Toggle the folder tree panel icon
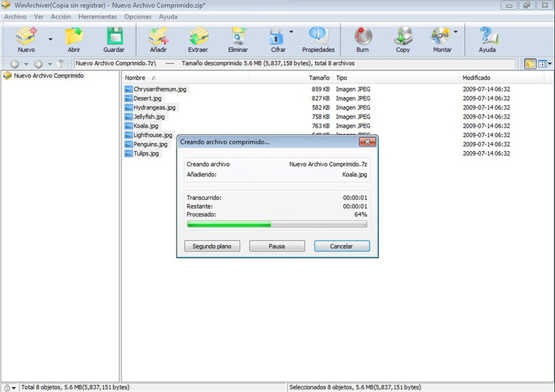Screen dimensions: 555x392 click(530, 64)
